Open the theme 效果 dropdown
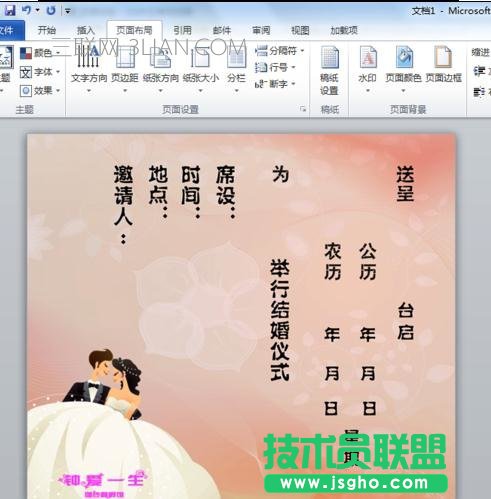The width and height of the screenshot is (491, 499). pos(40,90)
